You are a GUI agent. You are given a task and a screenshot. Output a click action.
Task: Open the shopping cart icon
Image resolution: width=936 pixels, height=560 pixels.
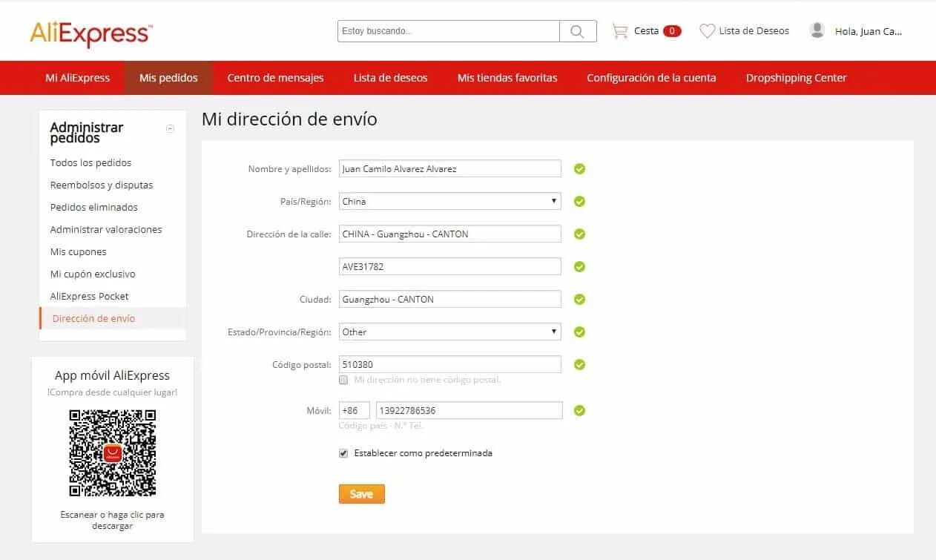(619, 31)
